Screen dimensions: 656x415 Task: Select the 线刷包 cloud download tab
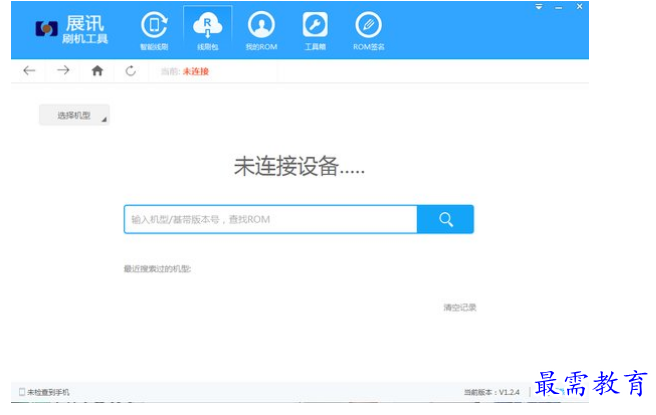tap(208, 31)
